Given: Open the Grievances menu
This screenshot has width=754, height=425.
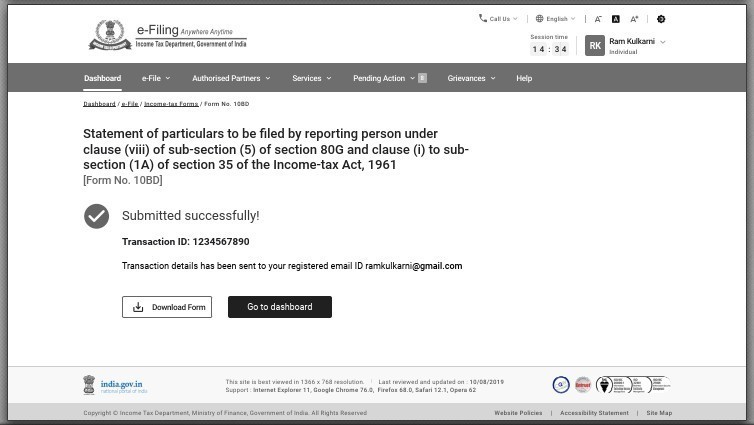Looking at the screenshot, I should (471, 78).
